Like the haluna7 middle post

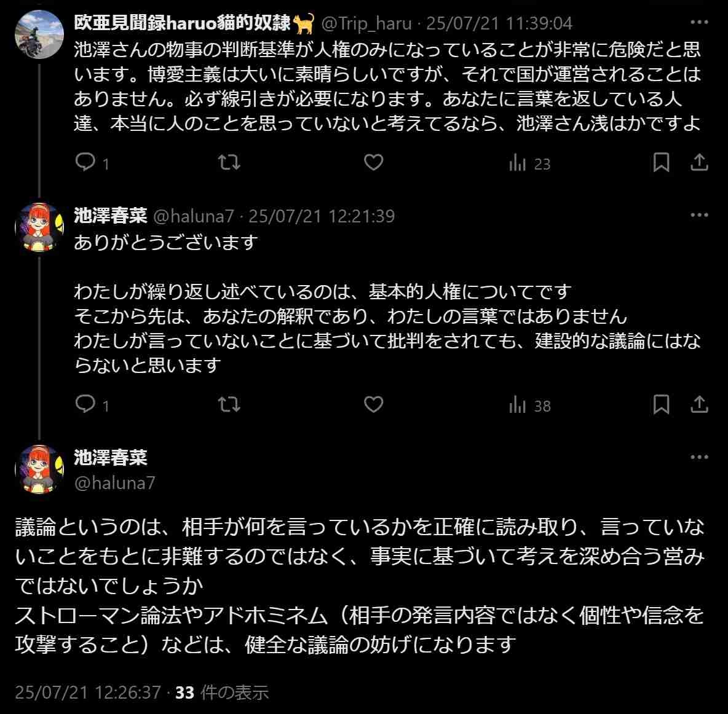373,405
